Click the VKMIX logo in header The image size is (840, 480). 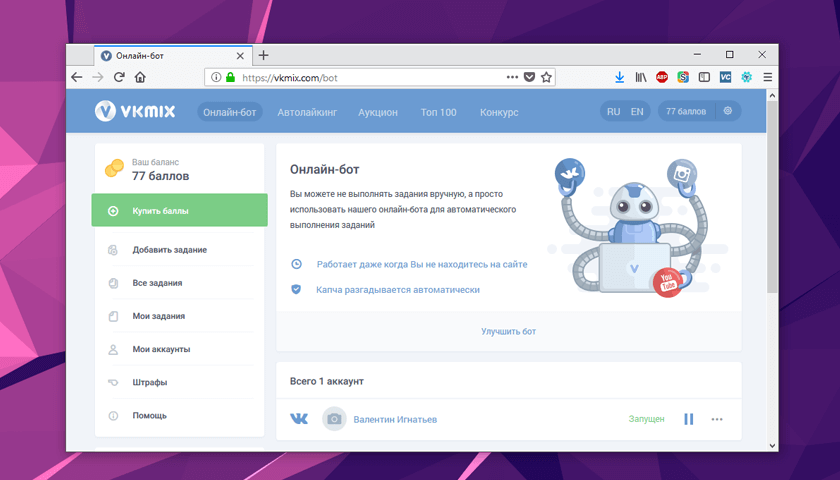[x=134, y=112]
